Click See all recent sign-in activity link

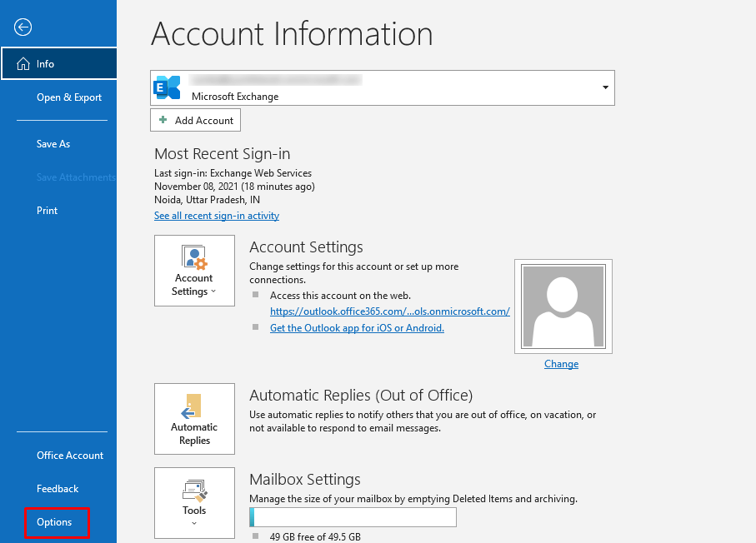pyautogui.click(x=217, y=216)
